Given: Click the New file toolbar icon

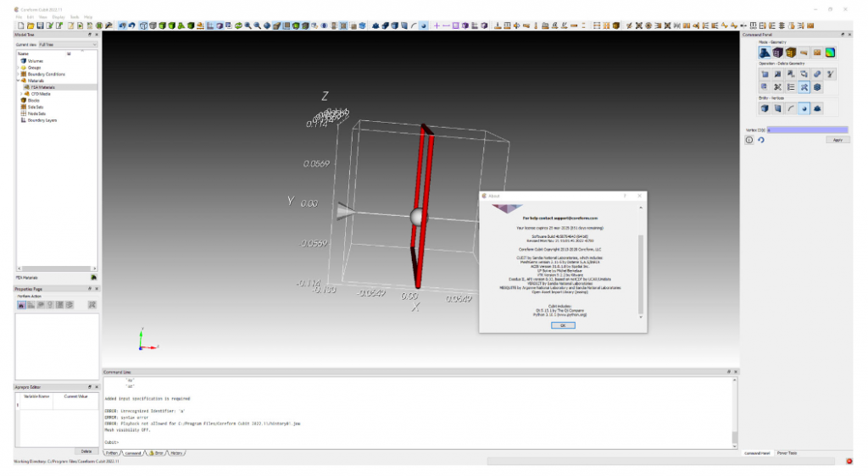Looking at the screenshot, I should tap(20, 25).
